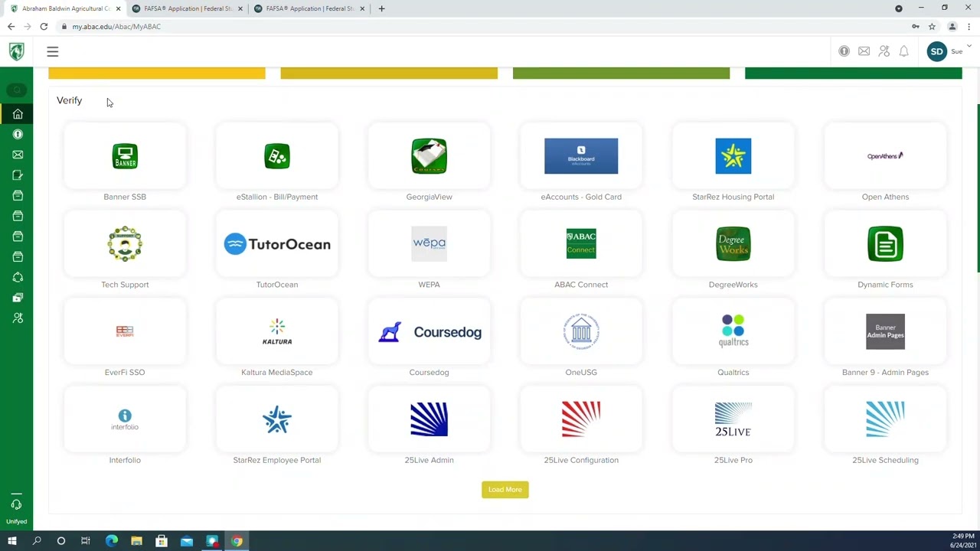Select the Home icon in sidebar
Image resolution: width=980 pixels, height=551 pixels.
(x=17, y=114)
